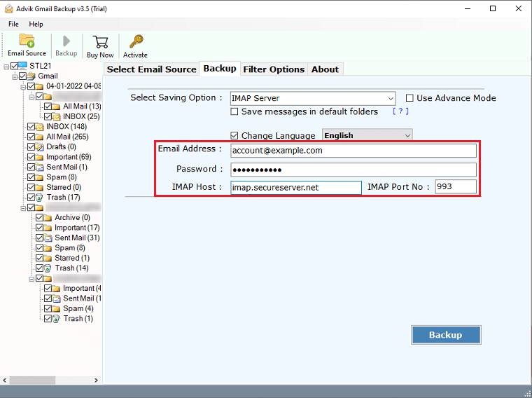Viewport: 532px width, 398px height.
Task: Click the All Mail (265) folder icon
Action: click(x=40, y=137)
